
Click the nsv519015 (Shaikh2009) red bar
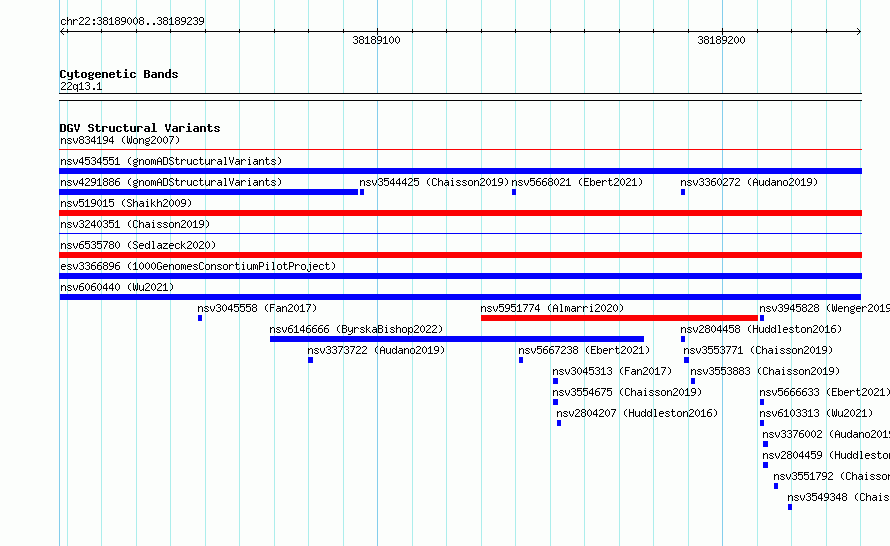(x=460, y=213)
